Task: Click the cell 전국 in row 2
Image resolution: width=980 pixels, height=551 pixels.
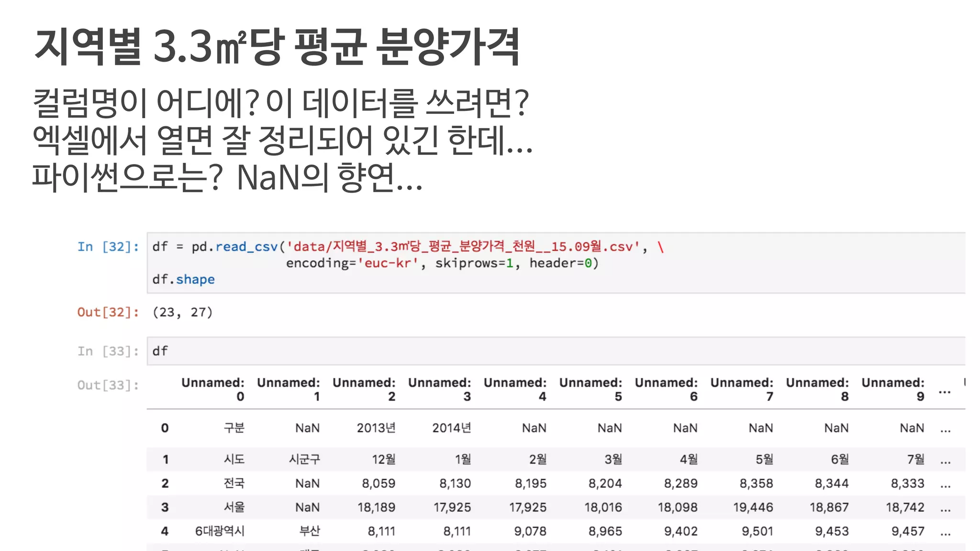Action: [234, 483]
